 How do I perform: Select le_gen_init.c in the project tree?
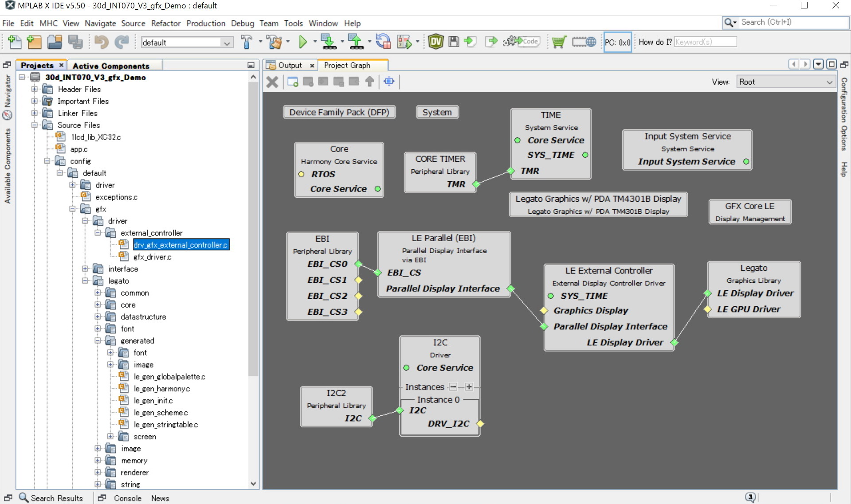(x=153, y=401)
